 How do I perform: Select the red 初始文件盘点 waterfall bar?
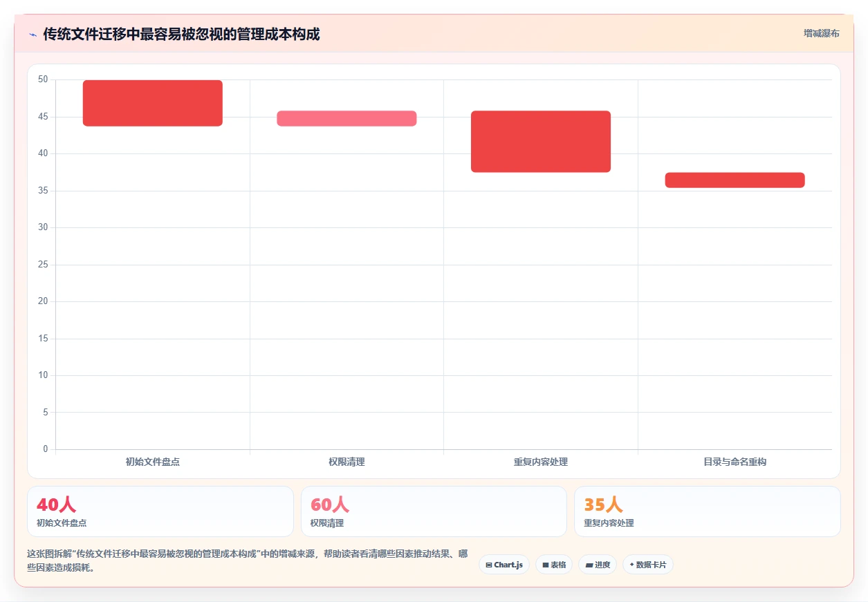[x=153, y=103]
